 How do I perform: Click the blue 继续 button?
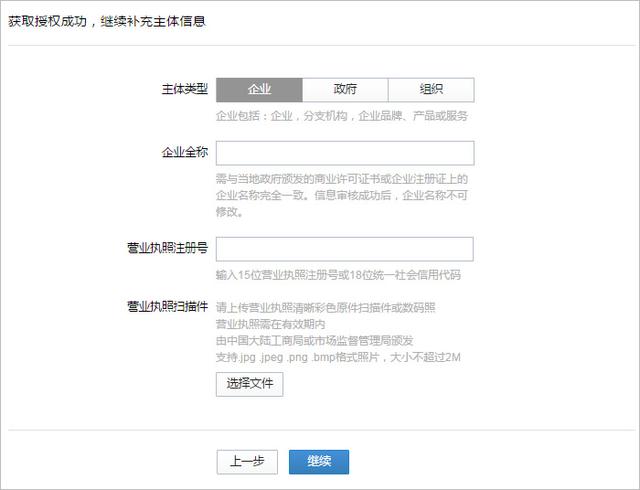tap(319, 461)
